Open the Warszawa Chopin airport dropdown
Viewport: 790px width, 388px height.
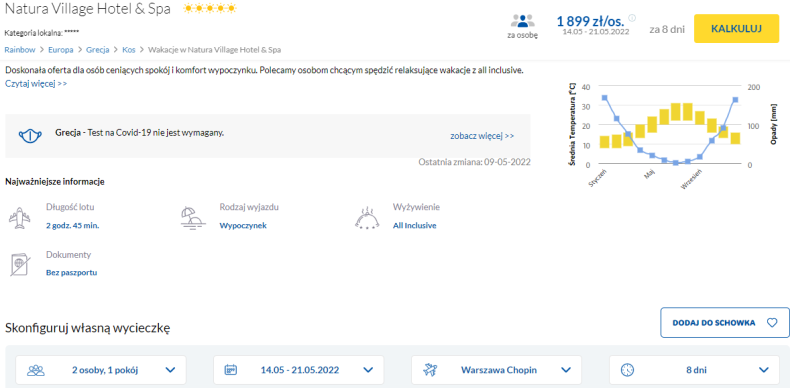coord(496,370)
